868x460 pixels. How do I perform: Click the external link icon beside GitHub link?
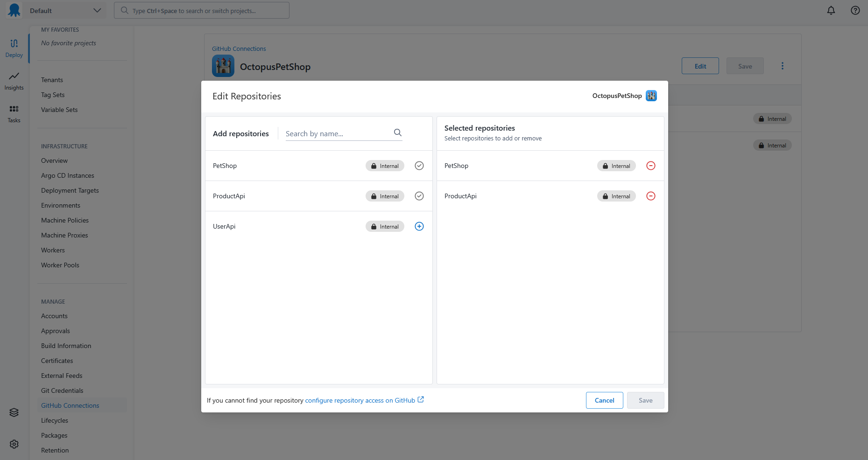[x=421, y=399]
